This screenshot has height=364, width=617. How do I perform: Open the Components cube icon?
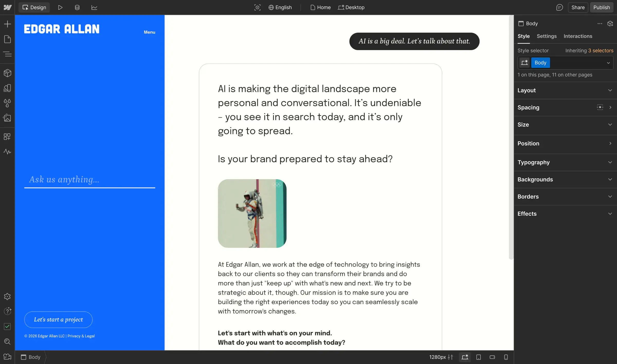[7, 73]
